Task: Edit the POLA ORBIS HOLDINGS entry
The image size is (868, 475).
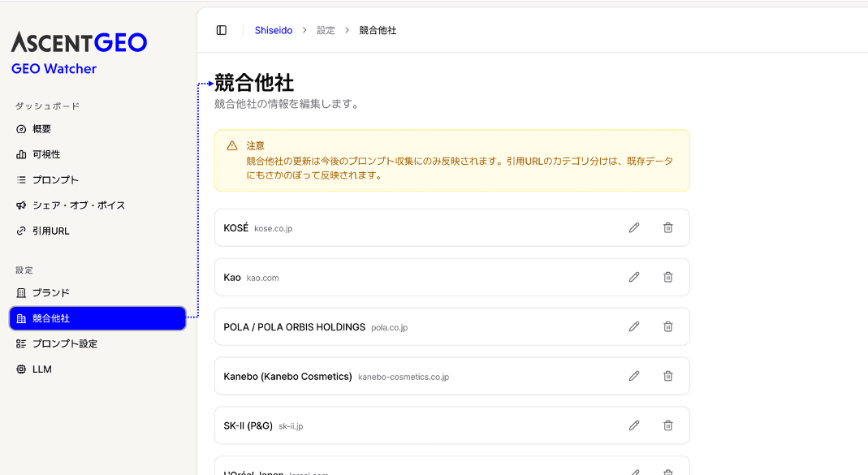Action: [x=634, y=326]
